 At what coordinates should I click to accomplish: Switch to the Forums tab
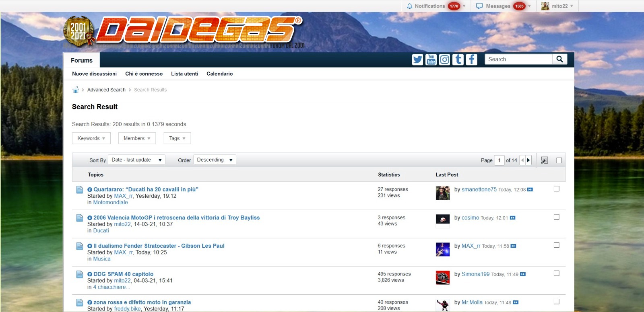(82, 60)
